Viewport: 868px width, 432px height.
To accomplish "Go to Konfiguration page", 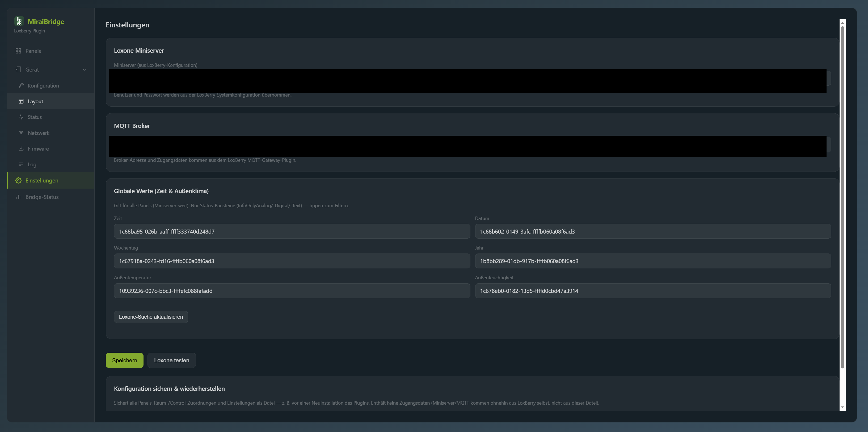I will pos(50,86).
